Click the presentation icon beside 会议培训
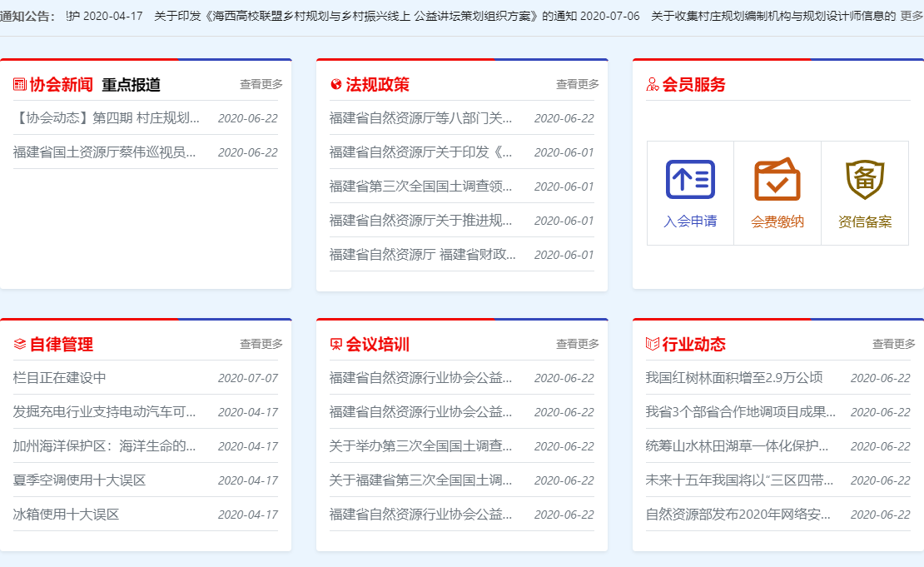 pos(336,344)
